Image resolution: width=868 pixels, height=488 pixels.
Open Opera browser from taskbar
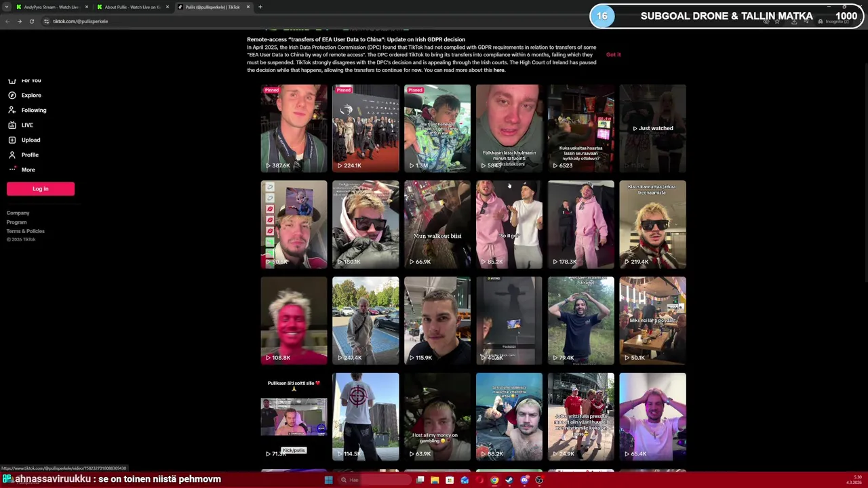479,480
